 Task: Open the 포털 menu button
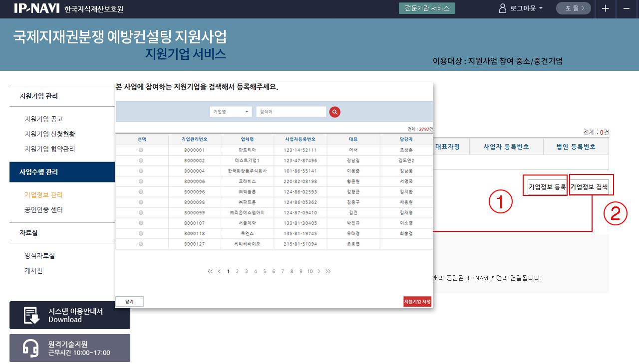(574, 8)
